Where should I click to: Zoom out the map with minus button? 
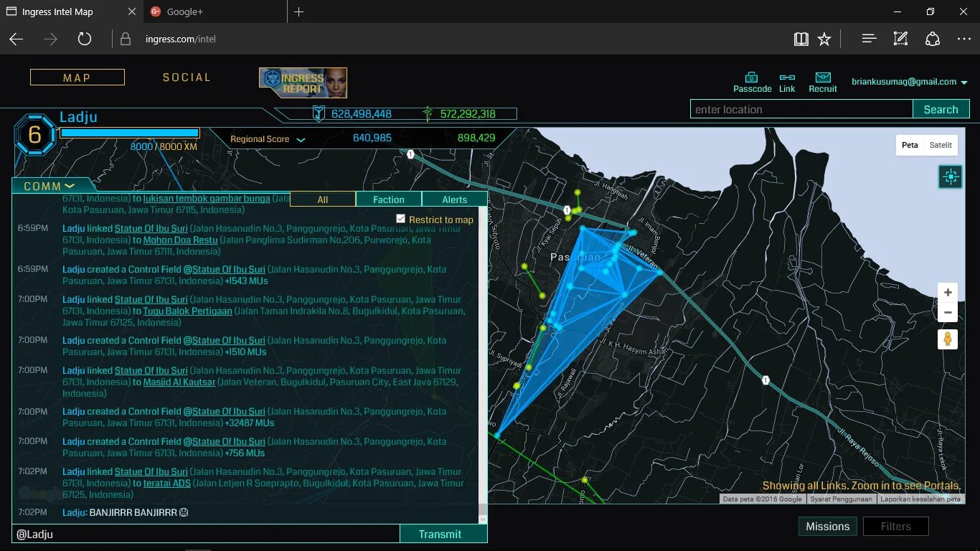[x=948, y=312]
